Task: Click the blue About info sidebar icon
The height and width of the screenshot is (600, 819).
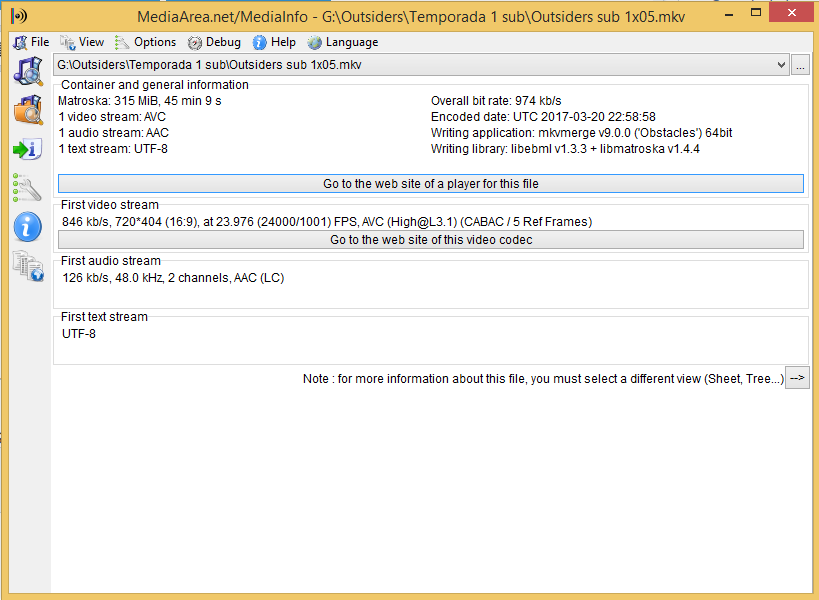Action: pos(28,227)
